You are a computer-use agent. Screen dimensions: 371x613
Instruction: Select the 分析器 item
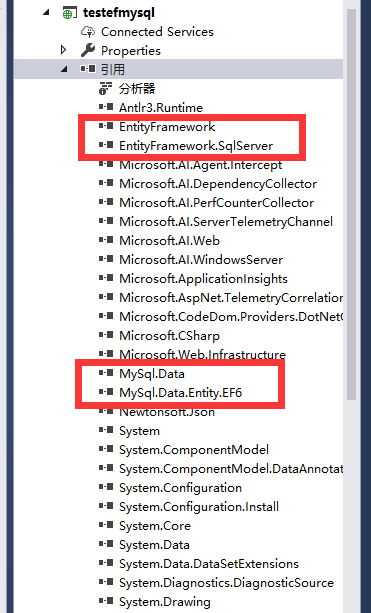click(x=137, y=88)
